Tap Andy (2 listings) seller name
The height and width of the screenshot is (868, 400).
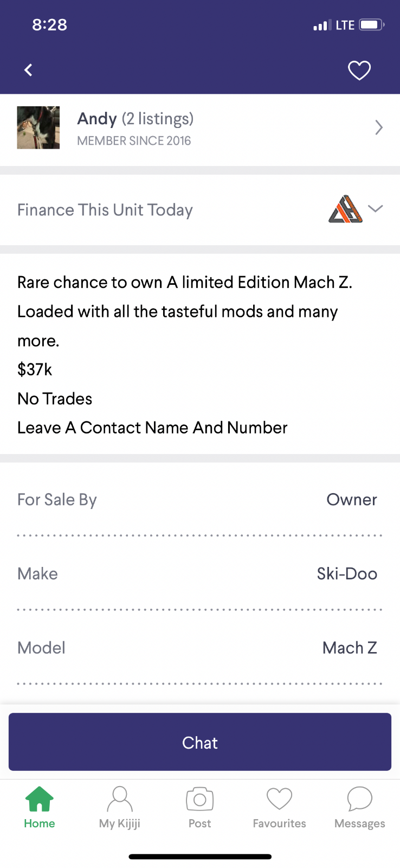(x=136, y=119)
